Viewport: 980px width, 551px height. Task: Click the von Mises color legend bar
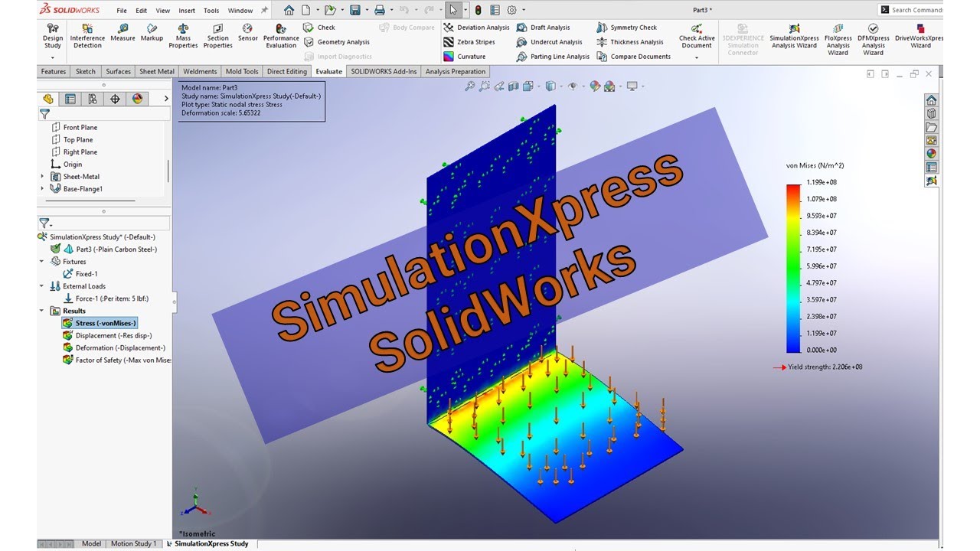tap(793, 269)
